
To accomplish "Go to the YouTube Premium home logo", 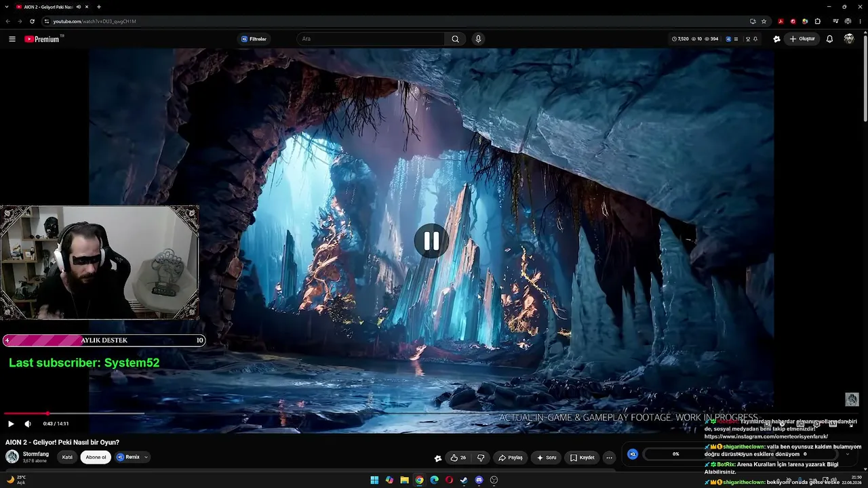I will (x=43, y=39).
